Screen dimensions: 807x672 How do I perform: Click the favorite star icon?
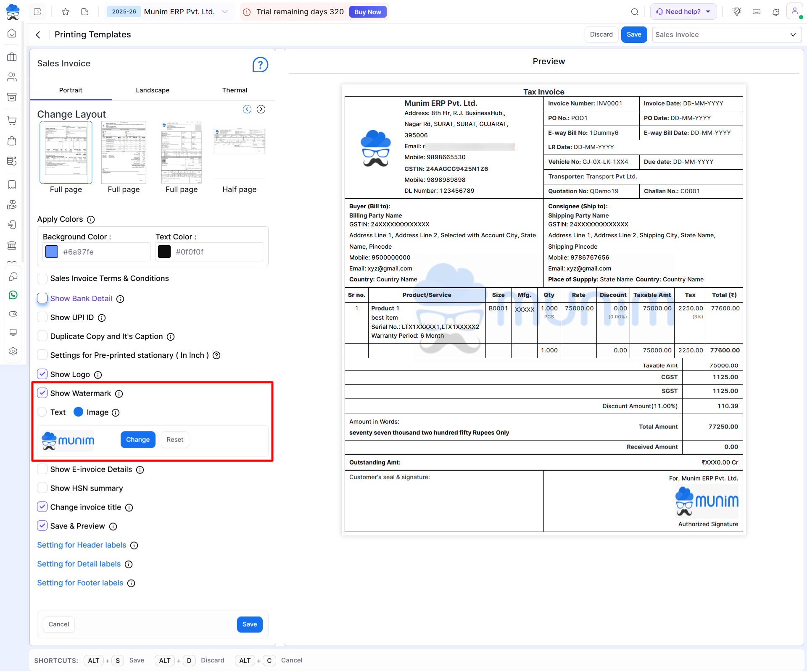[x=66, y=12]
